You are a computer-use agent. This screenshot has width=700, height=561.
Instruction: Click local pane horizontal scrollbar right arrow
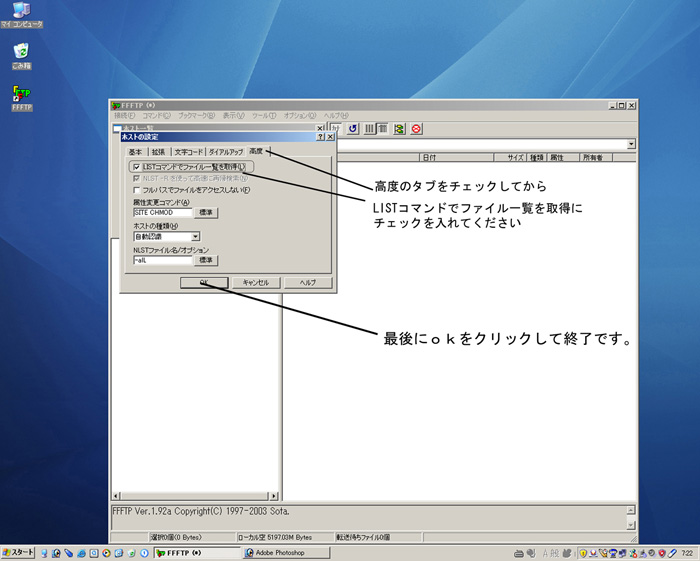(x=274, y=496)
